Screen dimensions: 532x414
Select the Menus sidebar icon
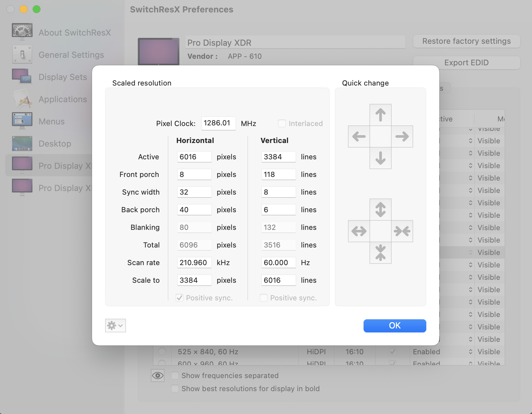[x=22, y=121]
